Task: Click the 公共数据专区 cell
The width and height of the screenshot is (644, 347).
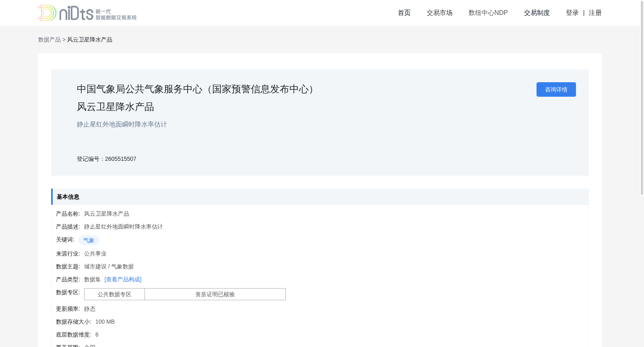Action: pos(114,294)
